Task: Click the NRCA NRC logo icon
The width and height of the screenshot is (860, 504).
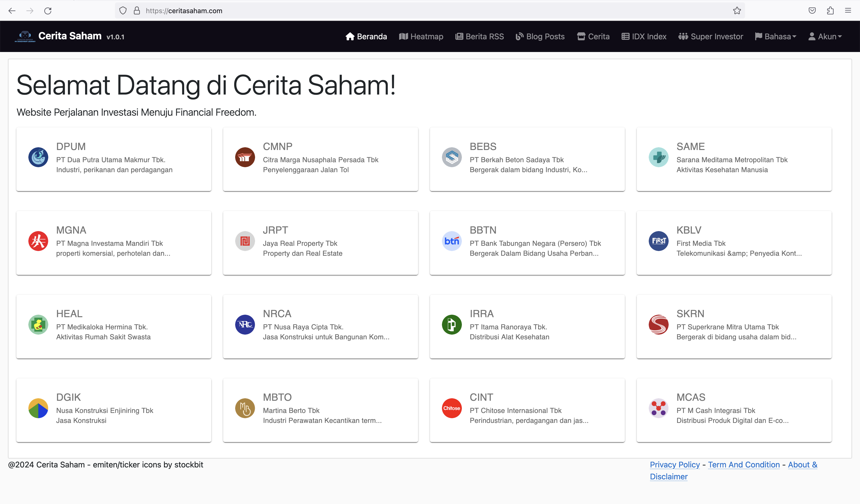Action: tap(245, 324)
